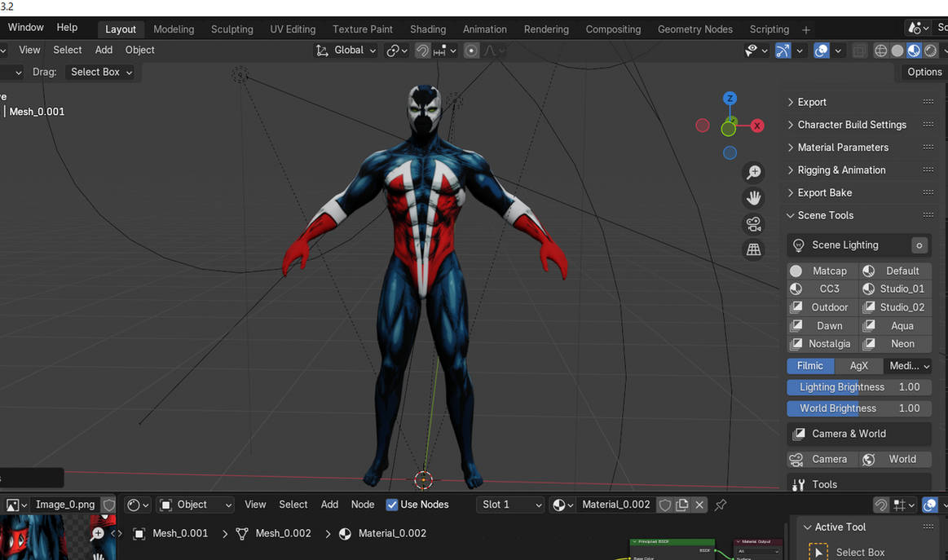Select material preview shading
Image resolution: width=948 pixels, height=560 pixels.
tap(914, 51)
